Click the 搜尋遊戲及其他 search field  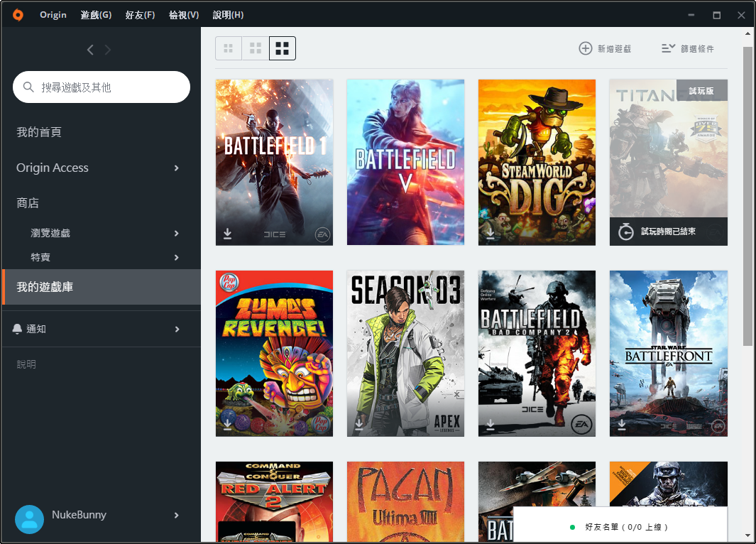102,87
